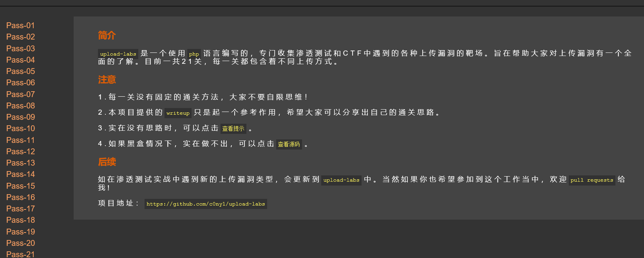Click the github.com/c0ny1/upload-labs project URL
The width and height of the screenshot is (644, 258).
[206, 204]
